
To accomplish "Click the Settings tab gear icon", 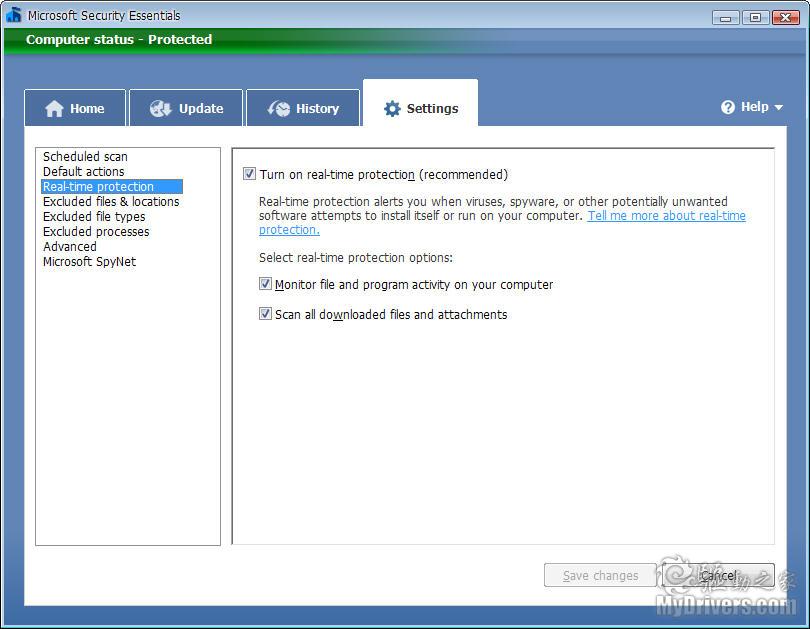I will (392, 108).
